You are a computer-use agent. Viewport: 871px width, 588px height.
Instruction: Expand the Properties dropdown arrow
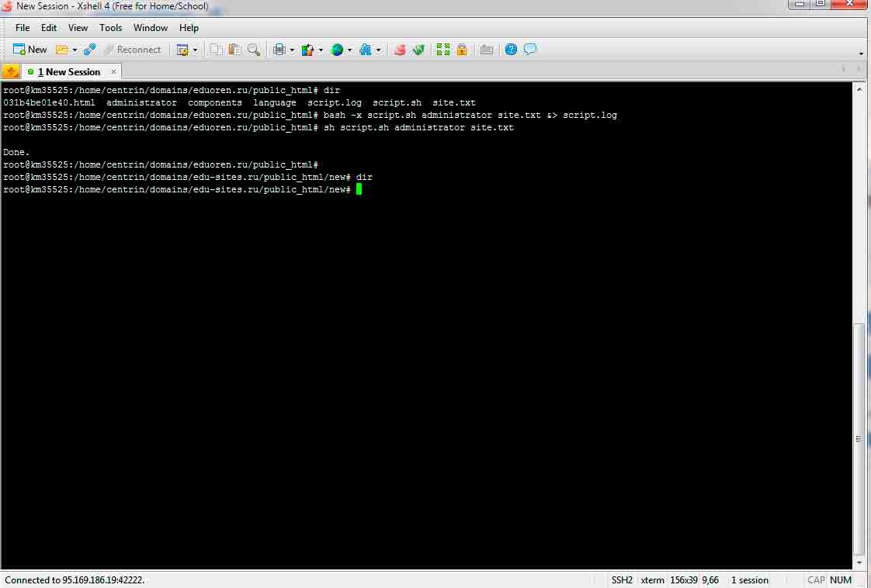(x=195, y=50)
